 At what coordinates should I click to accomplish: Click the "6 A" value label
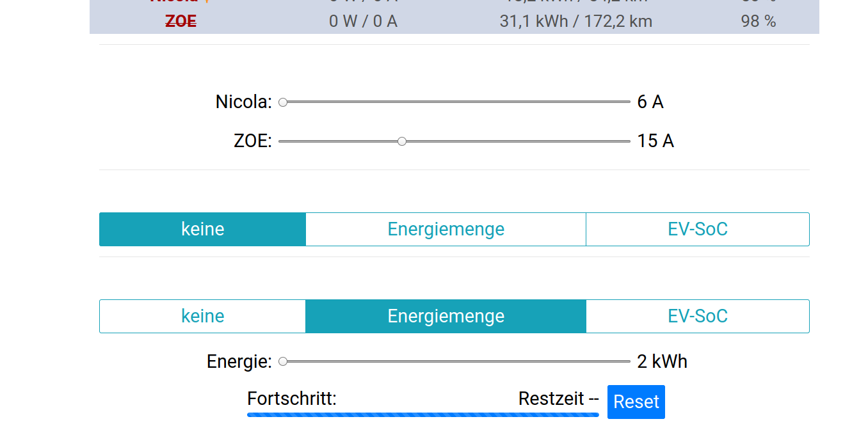650,102
